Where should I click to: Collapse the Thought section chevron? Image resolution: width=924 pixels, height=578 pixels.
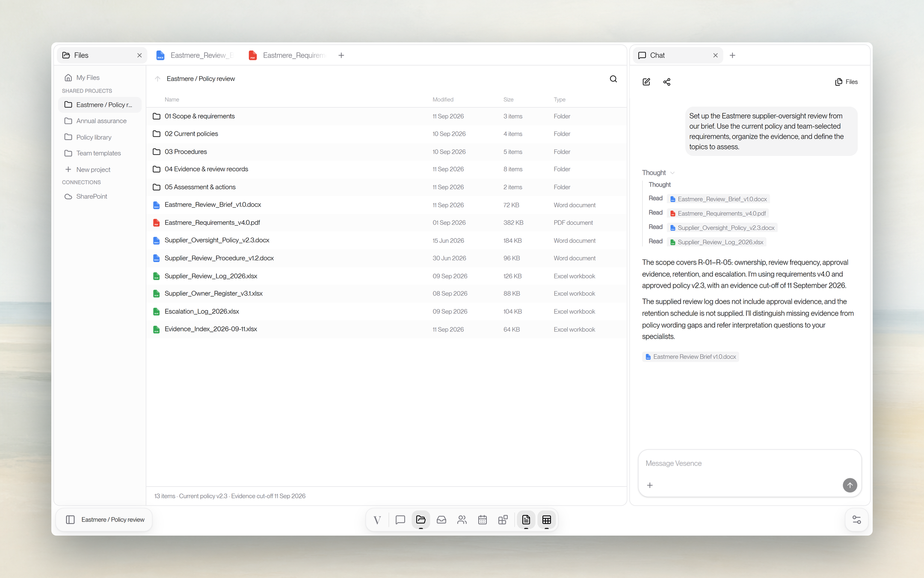click(672, 173)
